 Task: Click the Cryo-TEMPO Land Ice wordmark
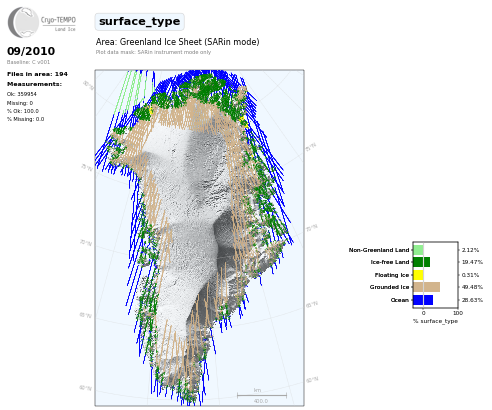pos(58,23)
